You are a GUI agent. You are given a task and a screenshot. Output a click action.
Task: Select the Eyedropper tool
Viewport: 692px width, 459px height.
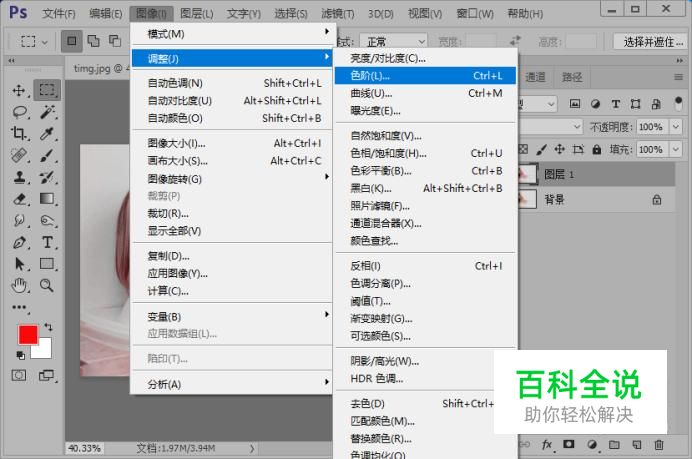[x=47, y=133]
